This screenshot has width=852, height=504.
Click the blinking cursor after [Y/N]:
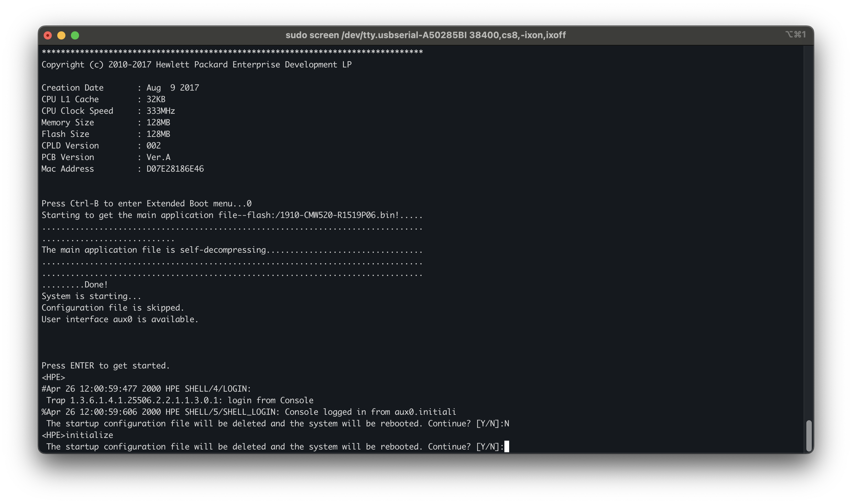click(x=506, y=446)
